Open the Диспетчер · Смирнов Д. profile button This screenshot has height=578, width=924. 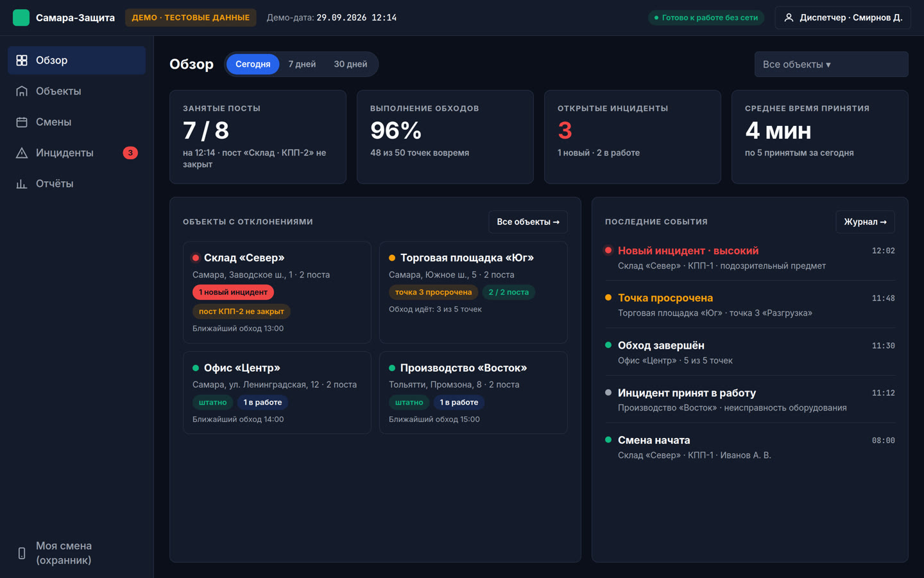(843, 17)
